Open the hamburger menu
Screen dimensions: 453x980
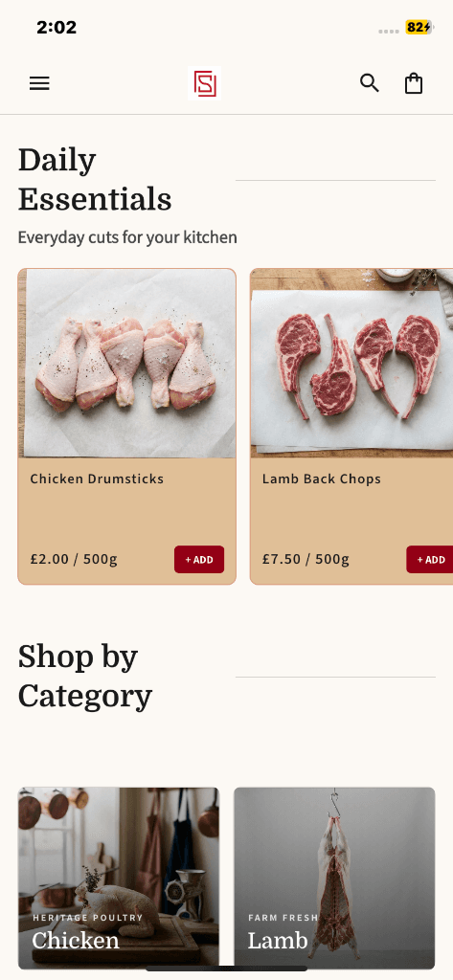point(39,83)
